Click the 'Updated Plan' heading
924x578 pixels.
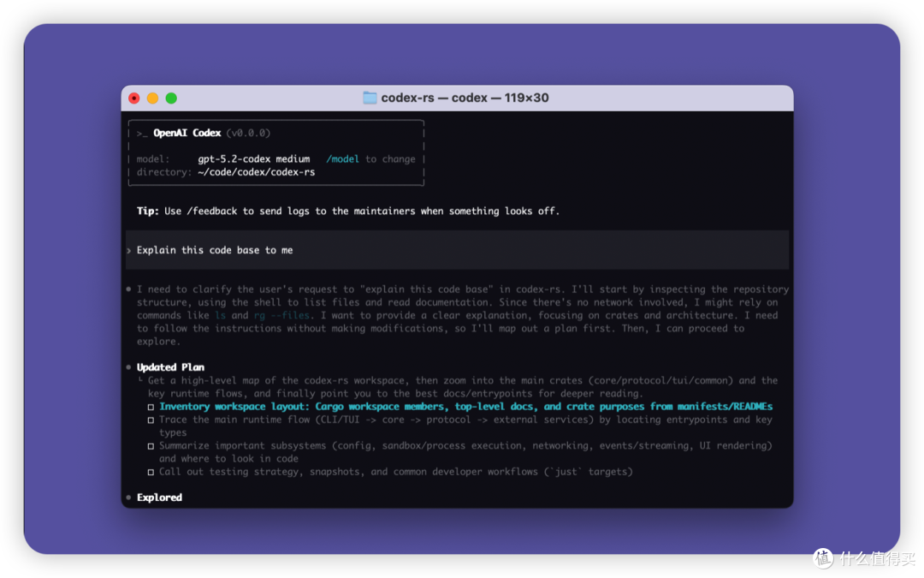(170, 366)
